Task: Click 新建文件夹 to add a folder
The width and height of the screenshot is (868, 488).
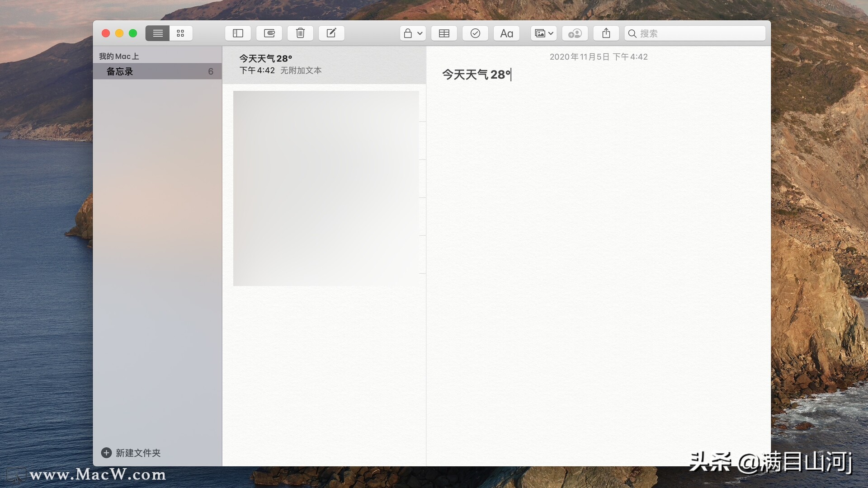Action: [138, 453]
